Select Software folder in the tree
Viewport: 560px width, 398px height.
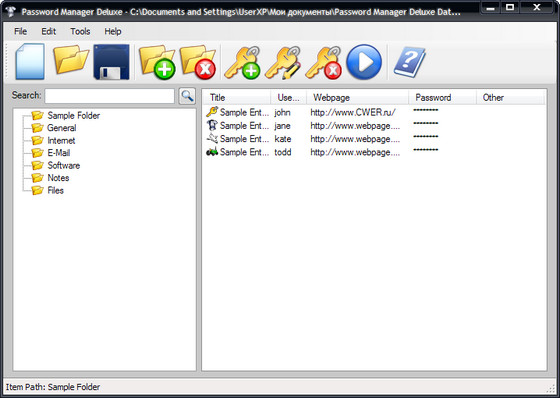tap(64, 165)
